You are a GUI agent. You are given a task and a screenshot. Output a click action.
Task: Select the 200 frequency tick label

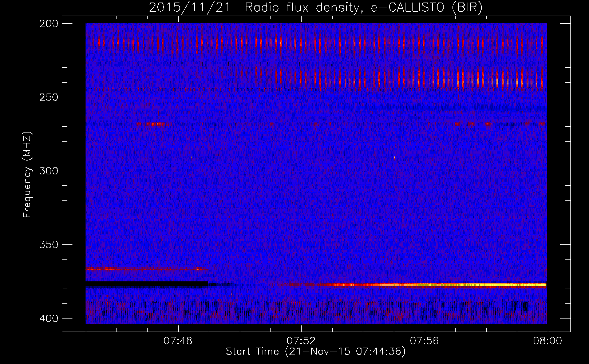coord(48,24)
